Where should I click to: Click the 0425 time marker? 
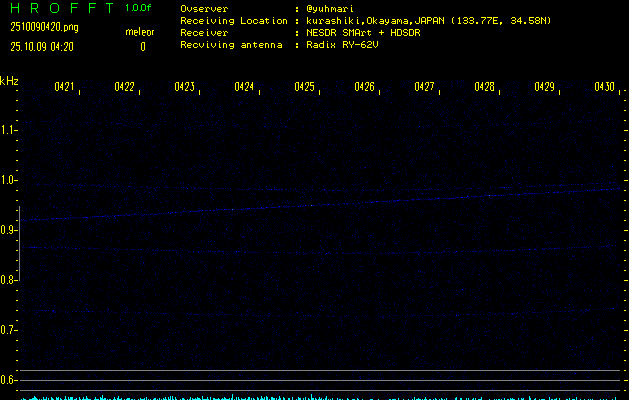click(304, 88)
